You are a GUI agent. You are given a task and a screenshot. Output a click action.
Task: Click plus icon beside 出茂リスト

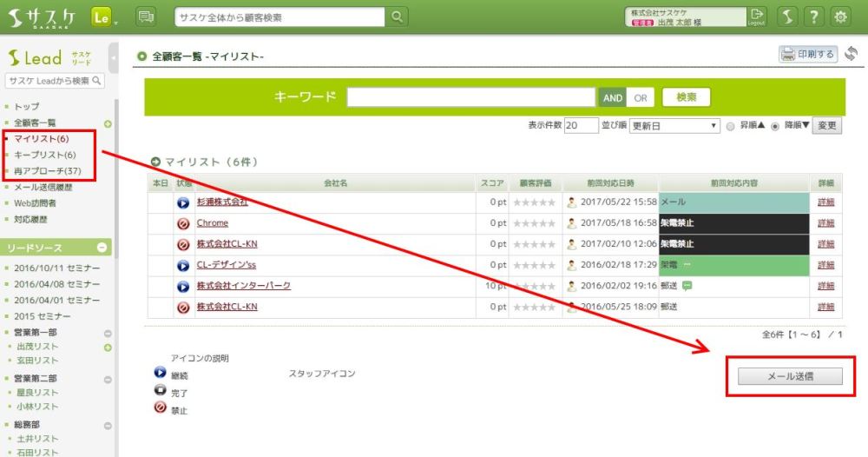pyautogui.click(x=108, y=348)
